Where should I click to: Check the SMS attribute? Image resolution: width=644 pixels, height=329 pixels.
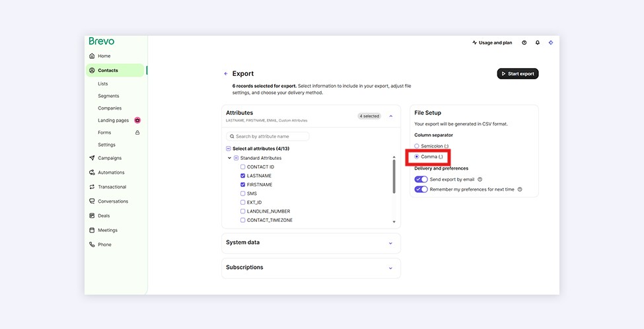[242, 194]
